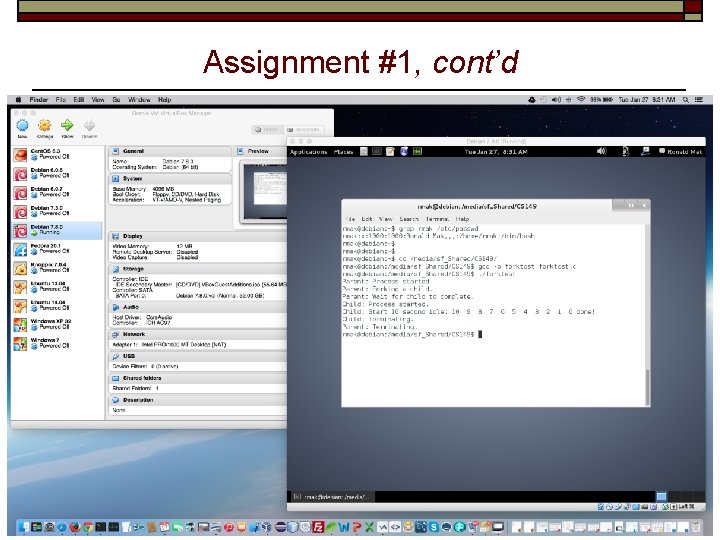This screenshot has width=720, height=540.
Task: Click the System section header
Action: pyautogui.click(x=170, y=179)
